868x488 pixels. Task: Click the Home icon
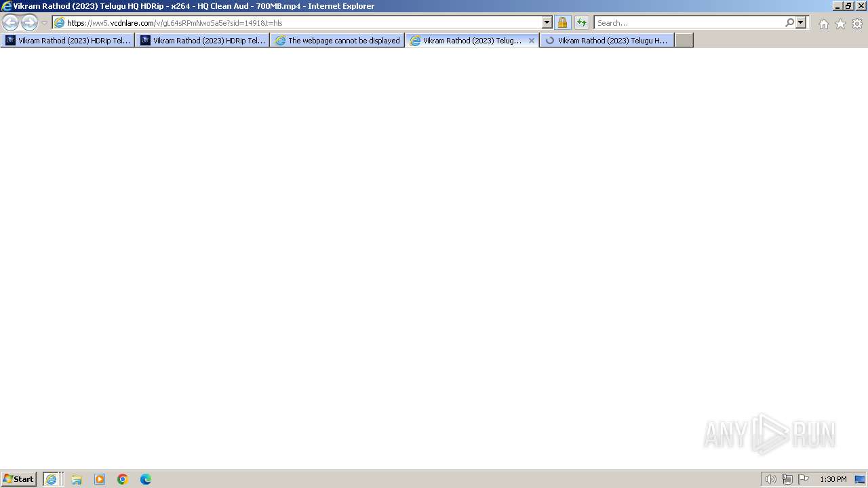823,24
